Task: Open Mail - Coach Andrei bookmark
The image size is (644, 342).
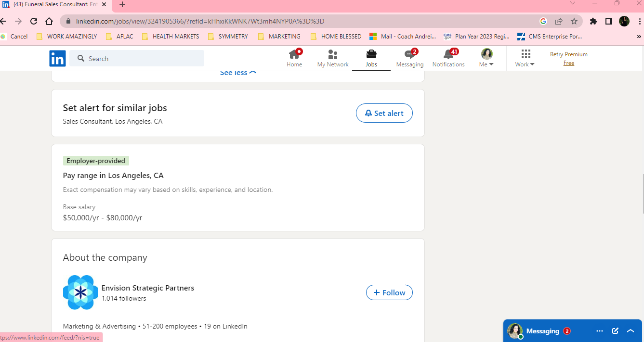Action: [403, 36]
